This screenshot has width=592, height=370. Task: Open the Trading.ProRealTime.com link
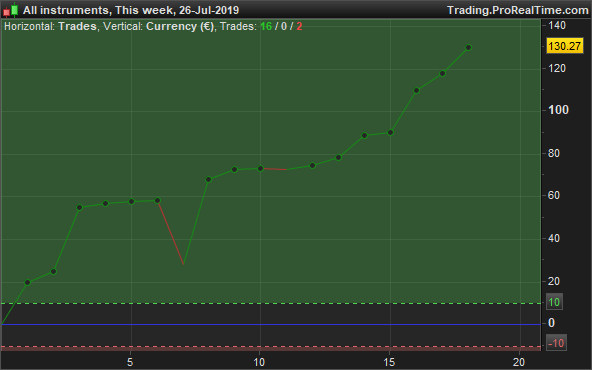[518, 10]
